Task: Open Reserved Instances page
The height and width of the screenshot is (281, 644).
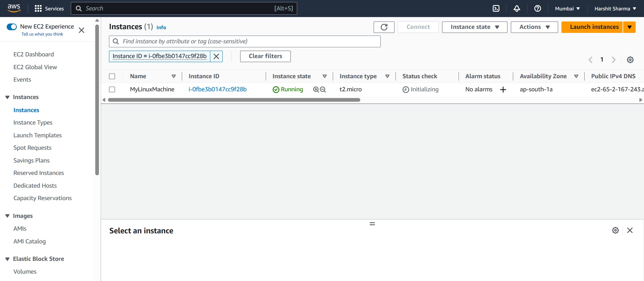Action: 39,173
